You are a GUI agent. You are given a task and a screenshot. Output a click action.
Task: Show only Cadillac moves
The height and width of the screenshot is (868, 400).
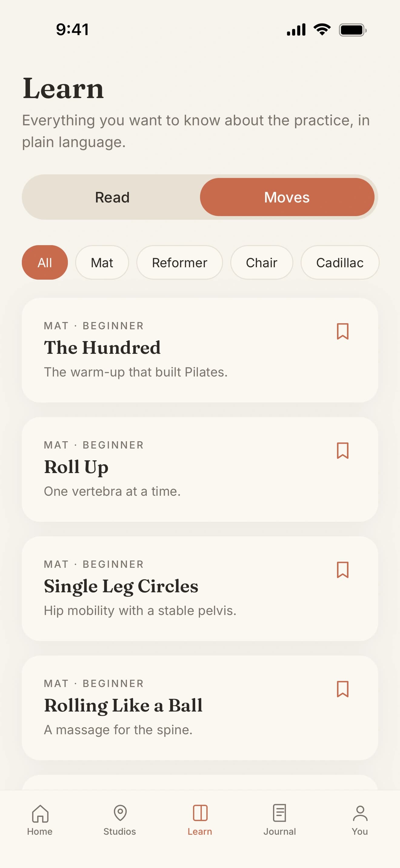point(340,262)
